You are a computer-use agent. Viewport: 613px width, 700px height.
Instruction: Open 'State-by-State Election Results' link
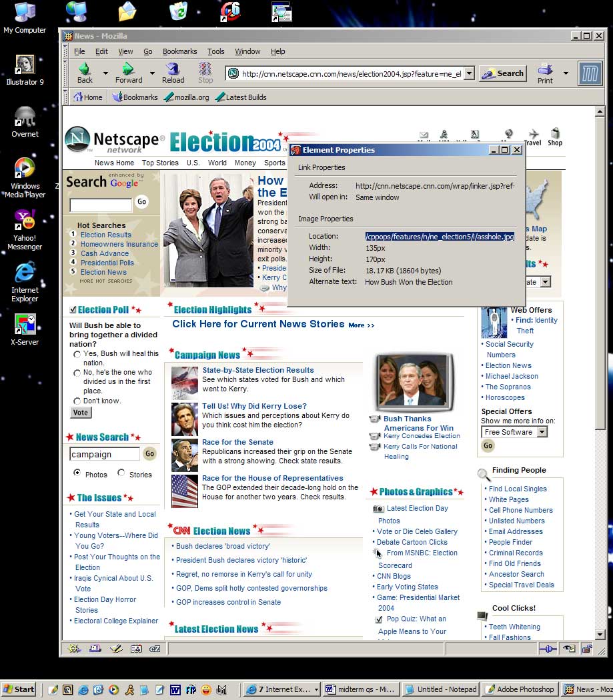[257, 369]
